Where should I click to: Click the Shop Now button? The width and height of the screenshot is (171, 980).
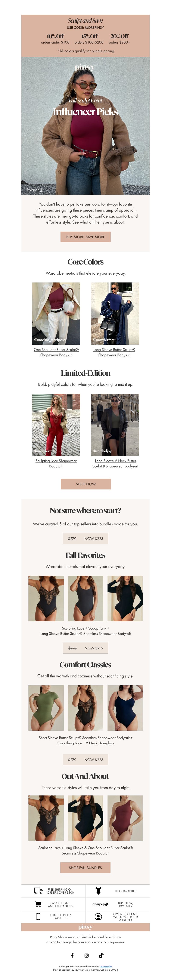85,484
